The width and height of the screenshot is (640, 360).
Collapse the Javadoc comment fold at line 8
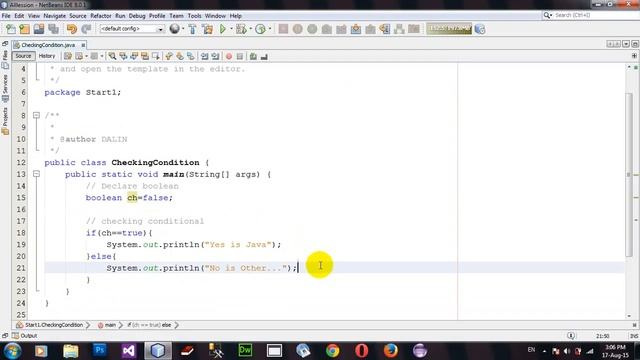(x=36, y=116)
